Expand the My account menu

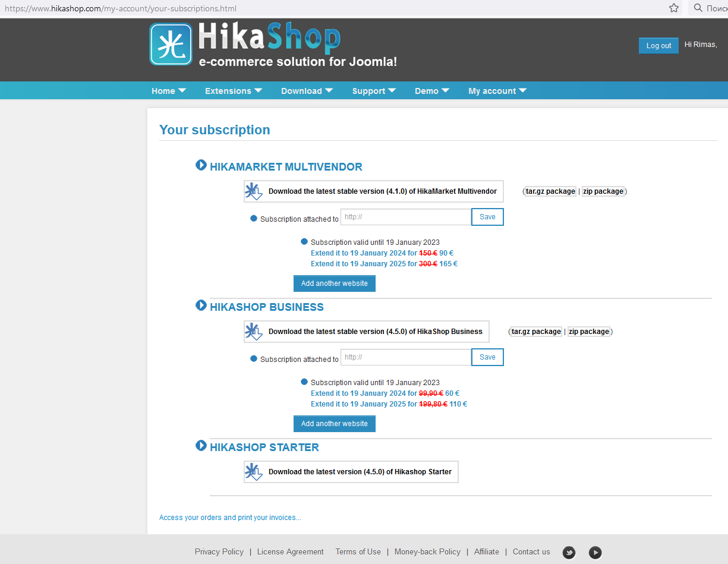[x=497, y=91]
